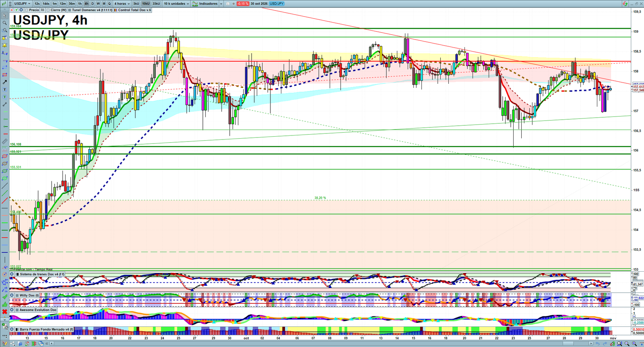The height and width of the screenshot is (347, 644).
Task: Close the Willy Doc indicator panel
Action: click(12, 295)
